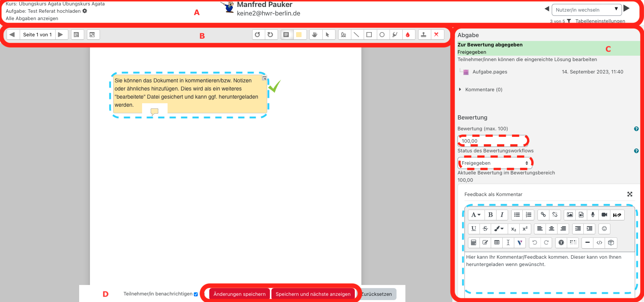Click the Bewertung grade input field
The height and width of the screenshot is (302, 644).
pos(493,141)
